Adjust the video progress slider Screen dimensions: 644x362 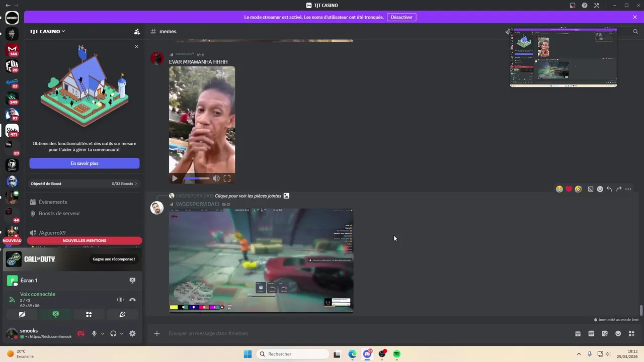pos(197,178)
